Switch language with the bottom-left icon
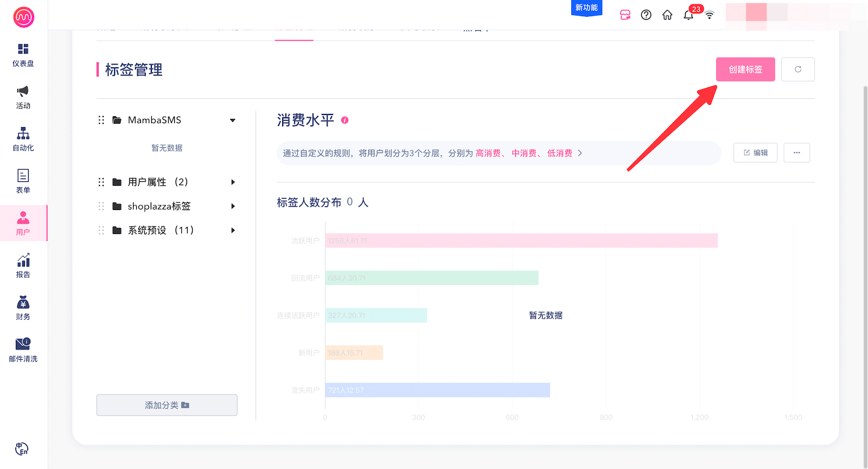Image resolution: width=868 pixels, height=469 pixels. 22,449
